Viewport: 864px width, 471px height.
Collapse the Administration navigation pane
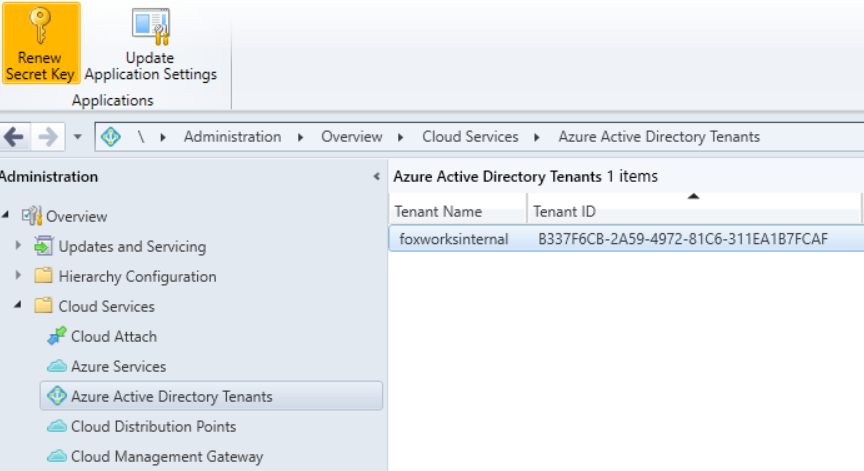pyautogui.click(x=376, y=176)
